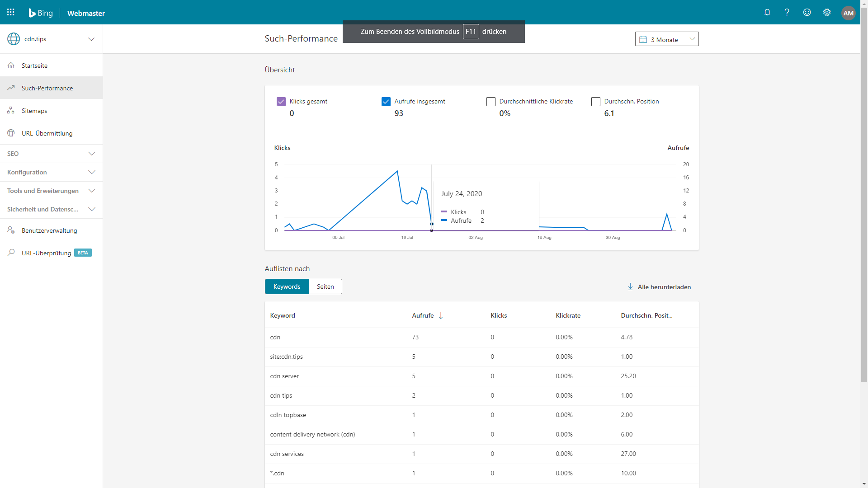The height and width of the screenshot is (488, 868).
Task: Click the AM account avatar
Action: click(848, 13)
